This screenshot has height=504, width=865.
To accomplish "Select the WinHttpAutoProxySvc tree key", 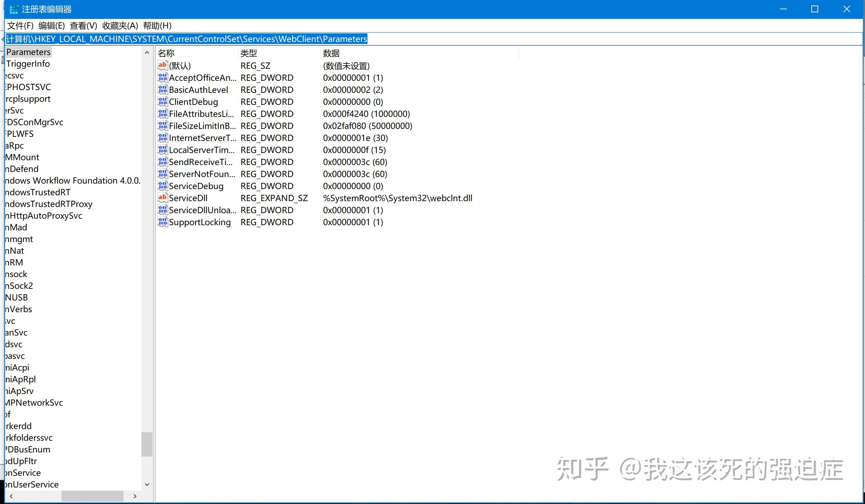I will 44,216.
